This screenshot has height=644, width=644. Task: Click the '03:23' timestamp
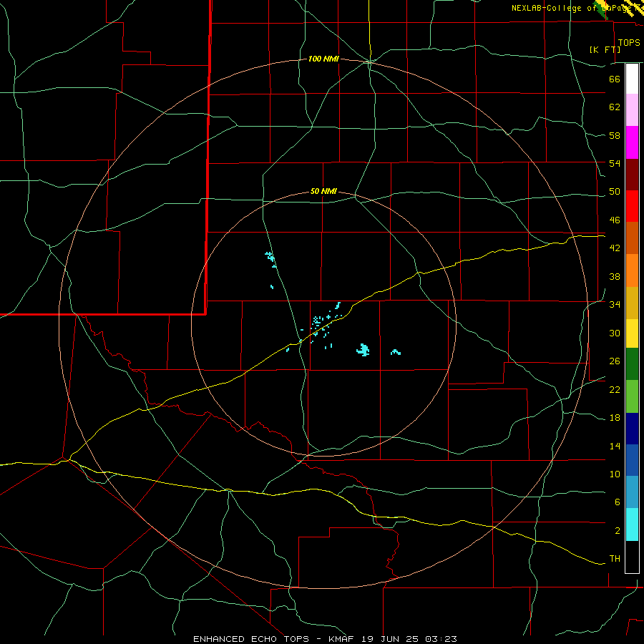pos(441,639)
